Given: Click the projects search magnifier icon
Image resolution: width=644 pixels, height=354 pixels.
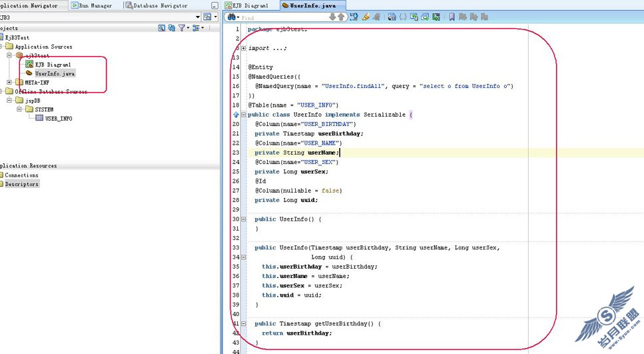Looking at the screenshot, I should (x=161, y=28).
